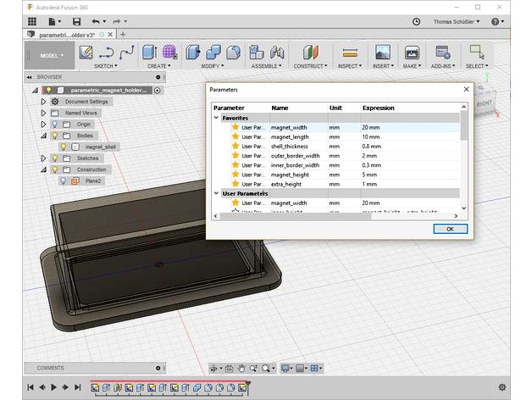Click the Parameters vertical scrollbar

click(x=463, y=125)
